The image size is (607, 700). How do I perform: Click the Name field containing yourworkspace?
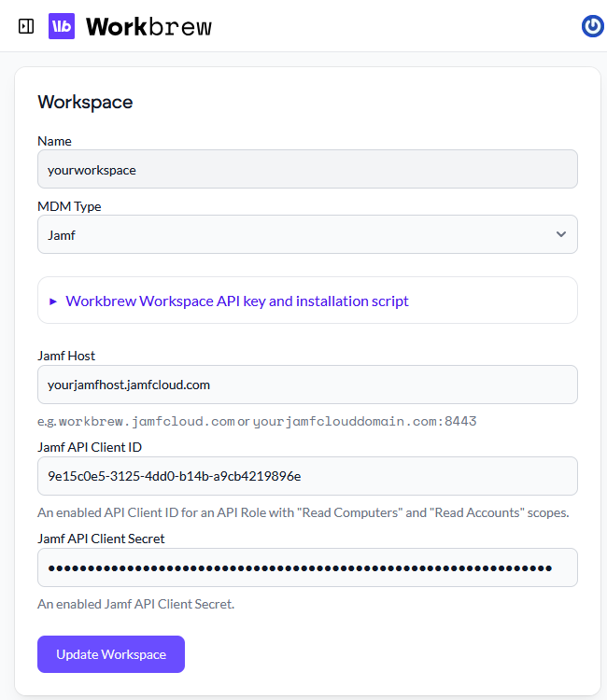(307, 170)
